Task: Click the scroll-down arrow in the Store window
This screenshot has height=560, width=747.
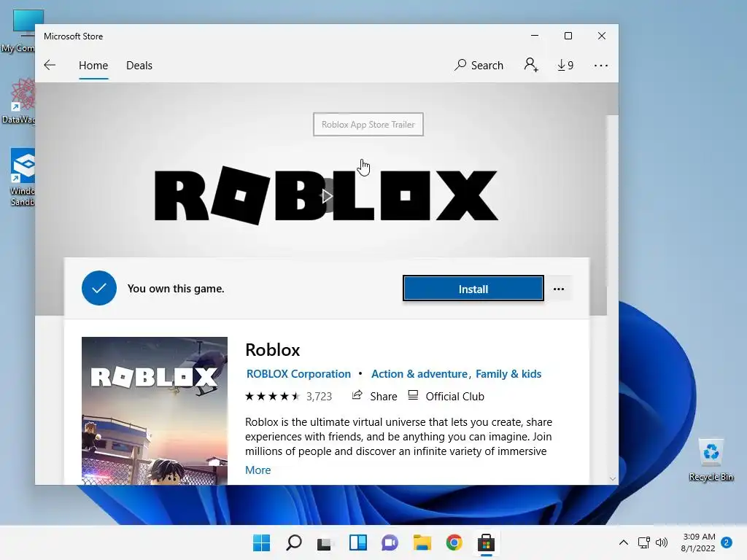Action: coord(613,478)
